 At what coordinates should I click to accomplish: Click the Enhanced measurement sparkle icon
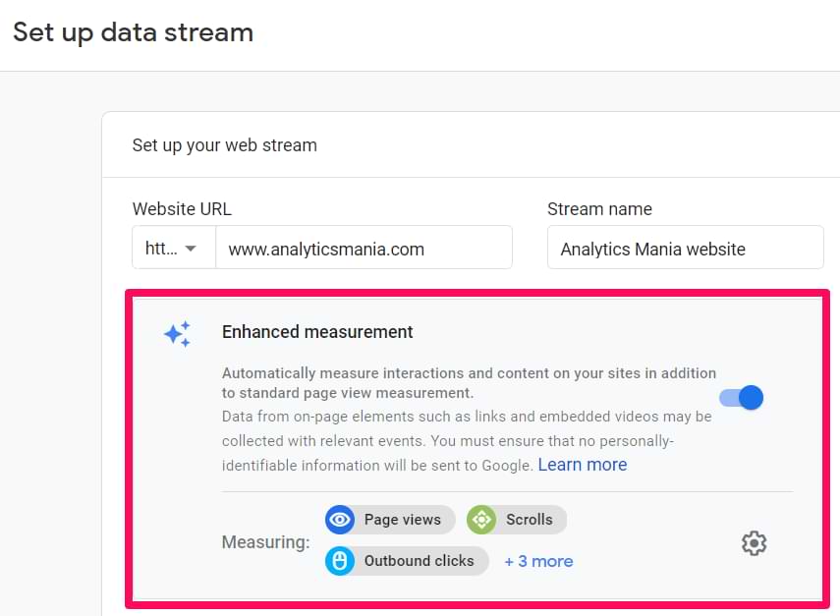coord(178,334)
